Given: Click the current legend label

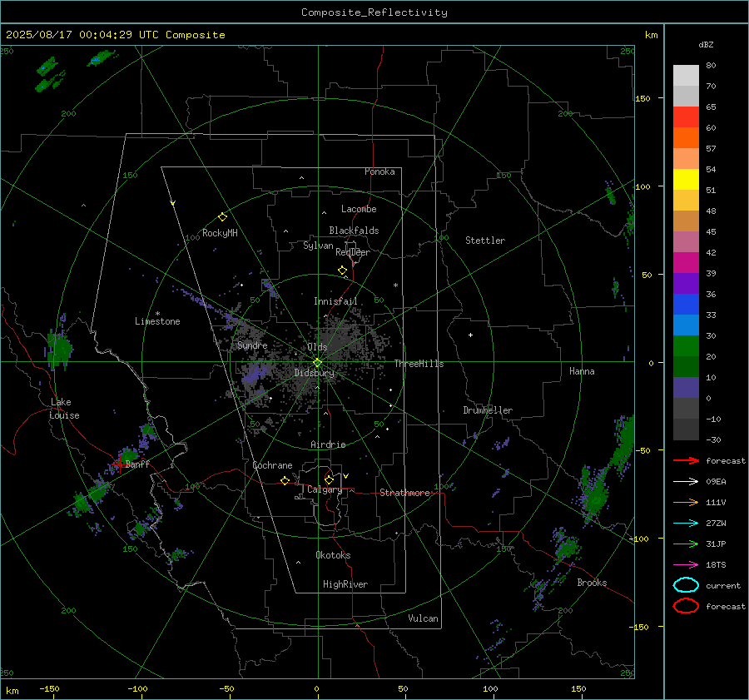Looking at the screenshot, I should pyautogui.click(x=723, y=586).
